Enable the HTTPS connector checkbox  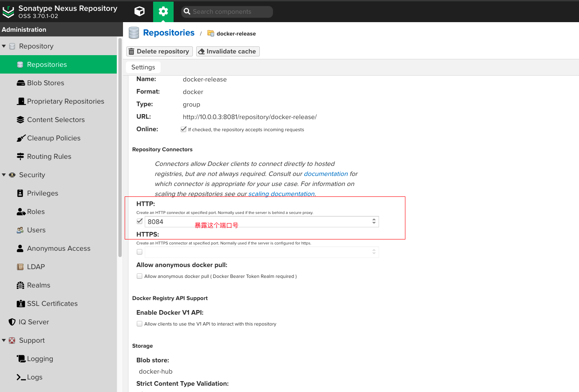coord(140,252)
